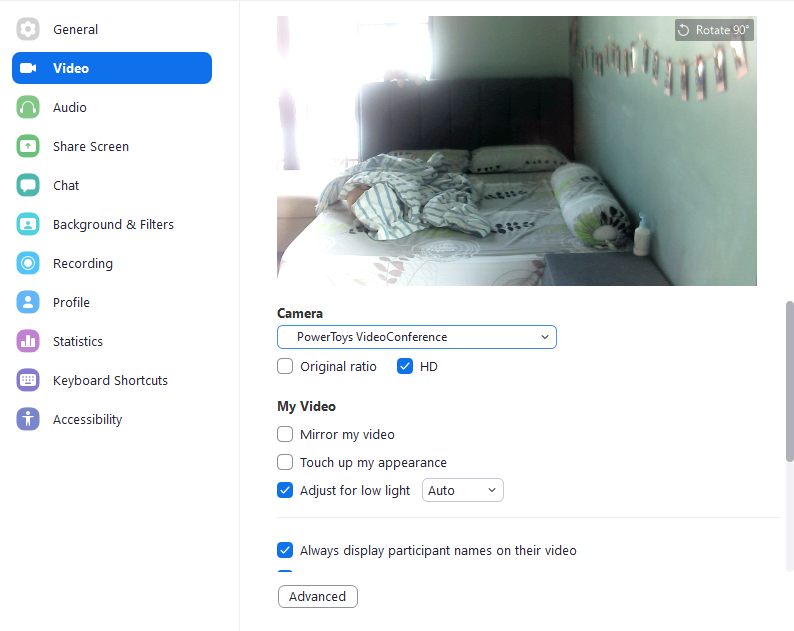The height and width of the screenshot is (631, 794).
Task: Click the Background & Filters icon
Action: (x=28, y=224)
